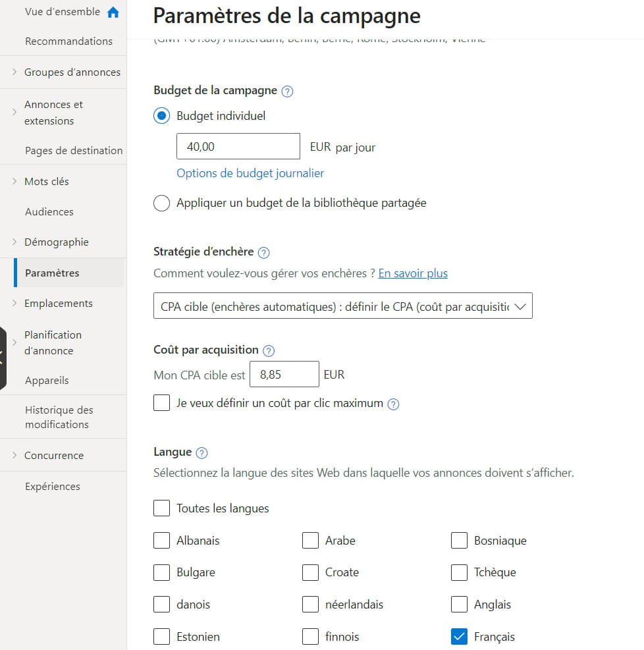Choose Appliquer un budget de la bibliothèque partagée
The width and height of the screenshot is (644, 650).
(x=161, y=203)
